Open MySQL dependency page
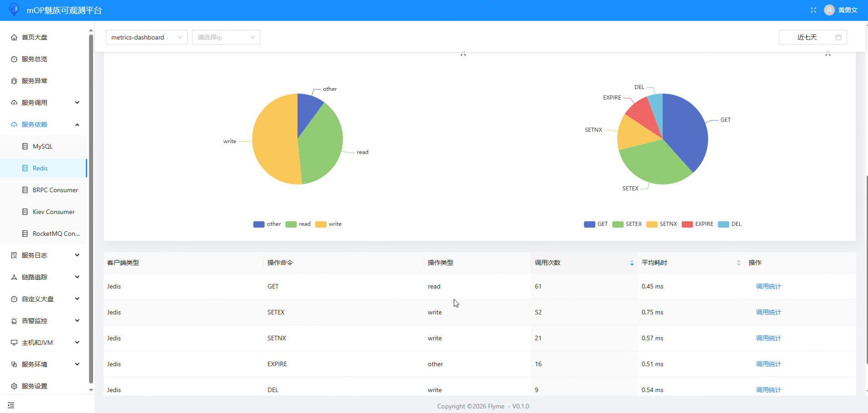Screen dimensions: 868x413 coord(43,146)
